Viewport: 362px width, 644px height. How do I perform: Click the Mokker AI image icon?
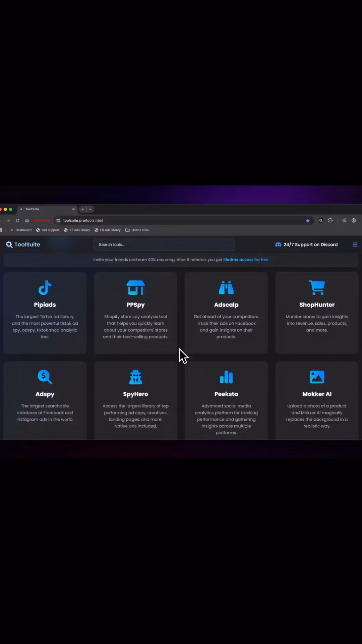coord(317,377)
